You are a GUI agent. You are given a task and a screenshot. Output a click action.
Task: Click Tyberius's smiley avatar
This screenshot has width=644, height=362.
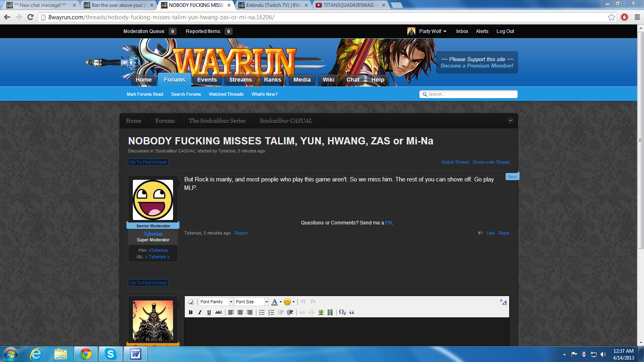pos(153,200)
